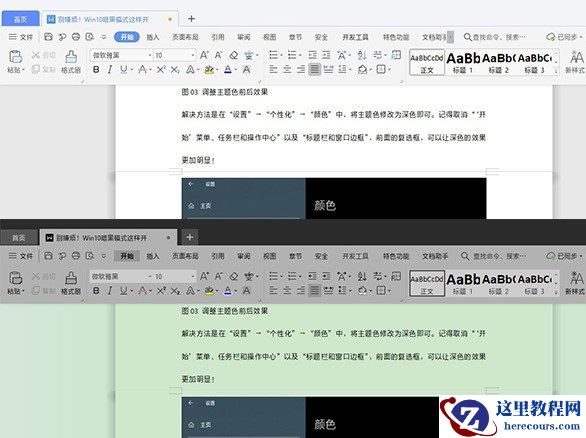586x438 pixels.
Task: Open 视图 tab in the dark-theme window
Action: [269, 256]
